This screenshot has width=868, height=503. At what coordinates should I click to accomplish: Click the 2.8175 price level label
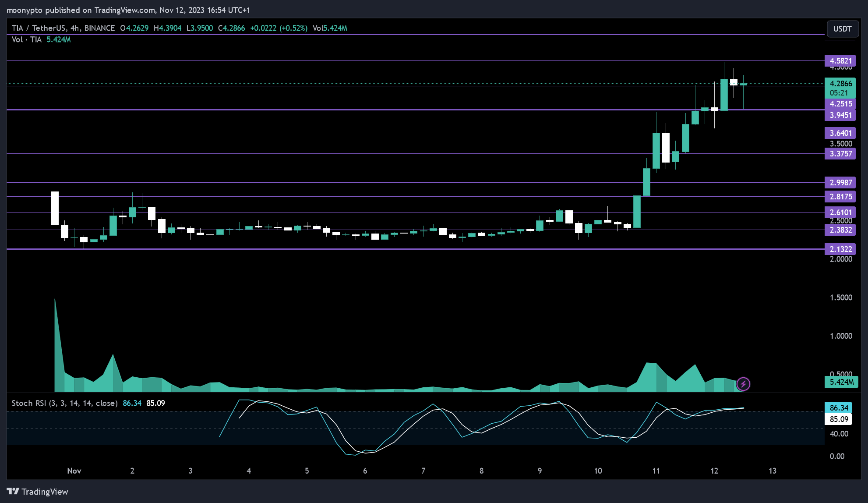(840, 197)
